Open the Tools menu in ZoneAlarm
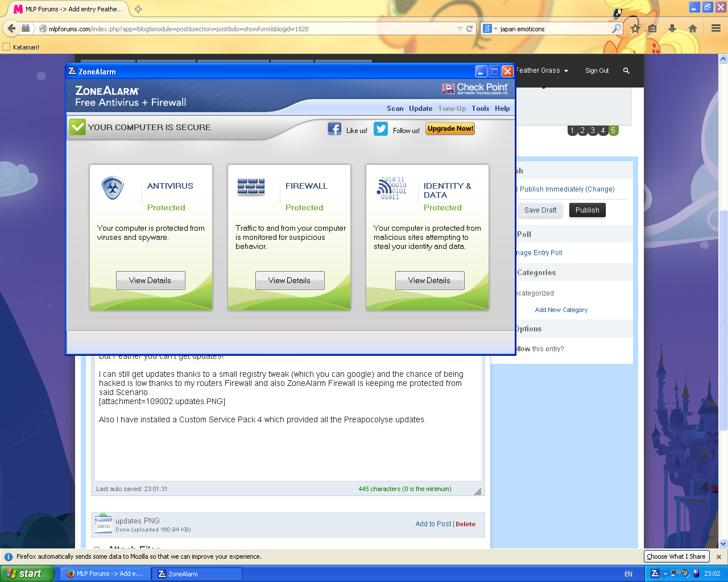 [x=481, y=109]
